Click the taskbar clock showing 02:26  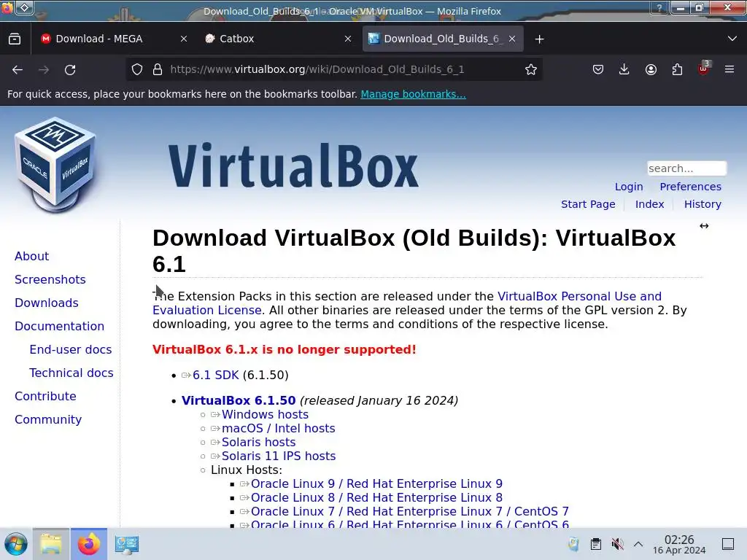pyautogui.click(x=679, y=544)
